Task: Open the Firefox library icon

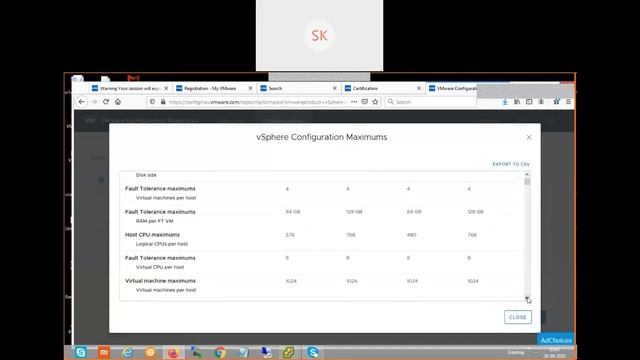Action: (x=517, y=102)
